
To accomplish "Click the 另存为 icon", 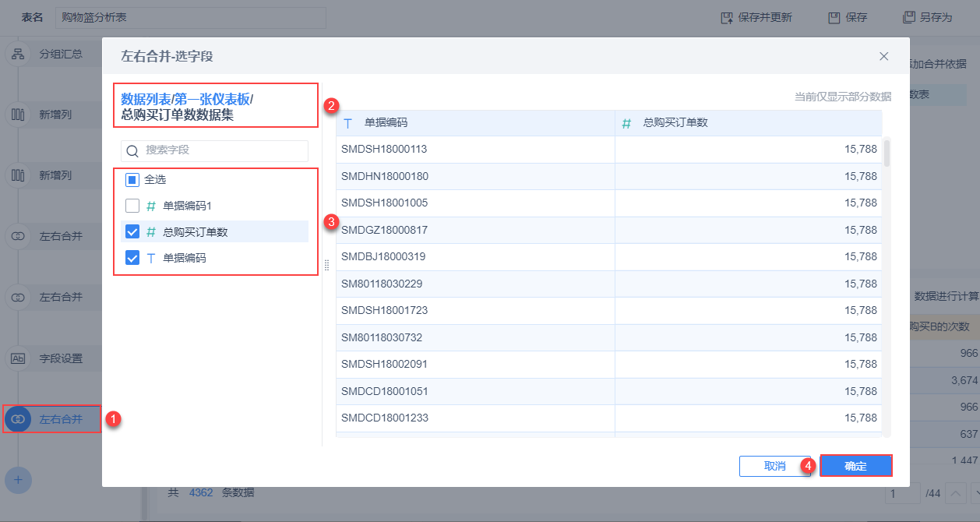I will [908, 17].
